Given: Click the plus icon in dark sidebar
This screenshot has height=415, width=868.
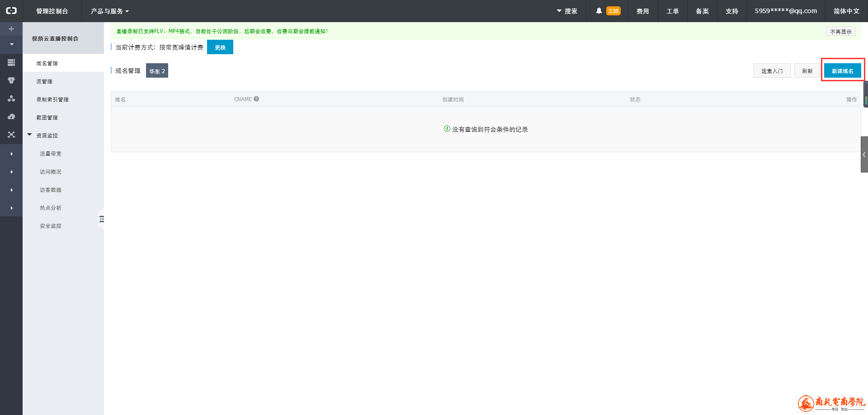Looking at the screenshot, I should coord(11,29).
